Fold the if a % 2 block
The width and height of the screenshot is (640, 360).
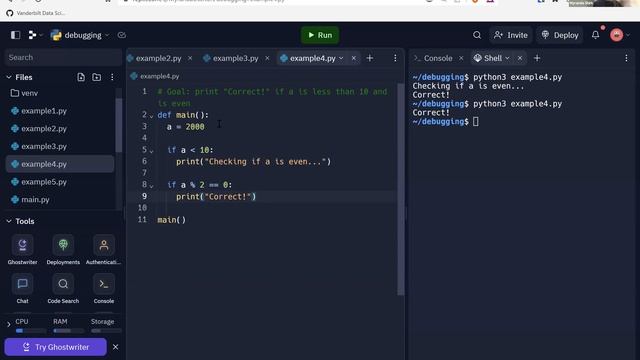coord(151,186)
